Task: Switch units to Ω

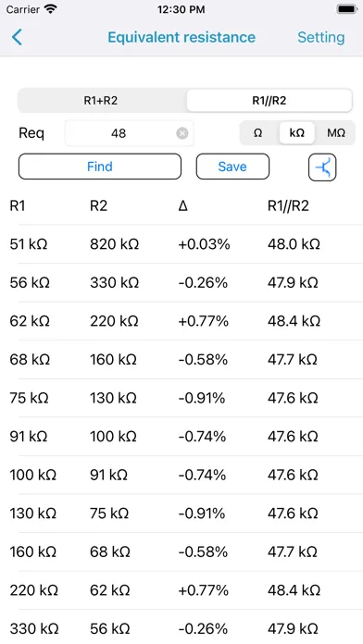Action: tap(258, 133)
